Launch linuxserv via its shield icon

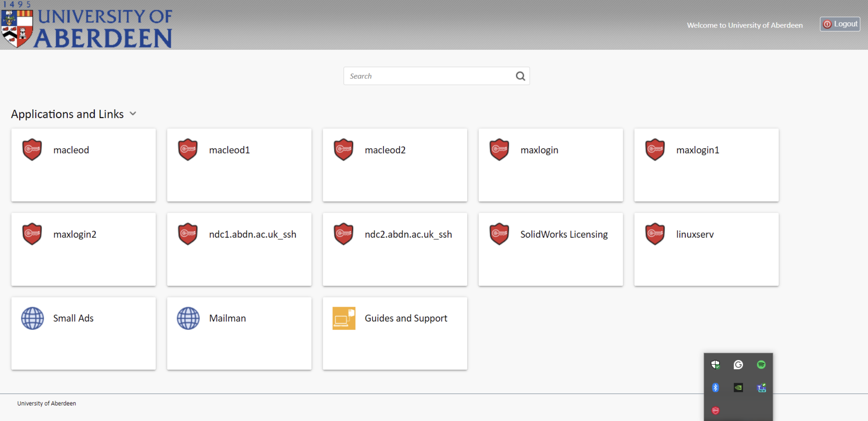coord(655,234)
